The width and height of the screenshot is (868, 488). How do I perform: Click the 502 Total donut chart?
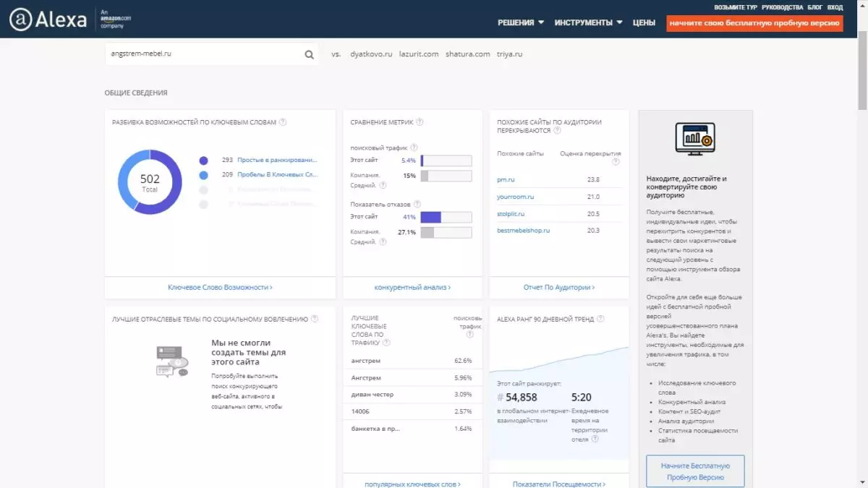[x=150, y=182]
